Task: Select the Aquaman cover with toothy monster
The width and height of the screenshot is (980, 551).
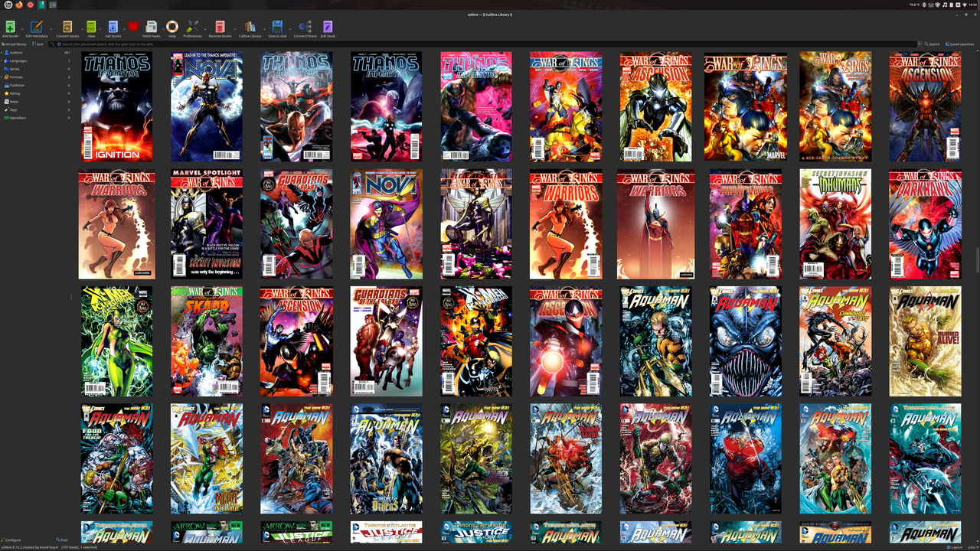Action: pos(746,341)
